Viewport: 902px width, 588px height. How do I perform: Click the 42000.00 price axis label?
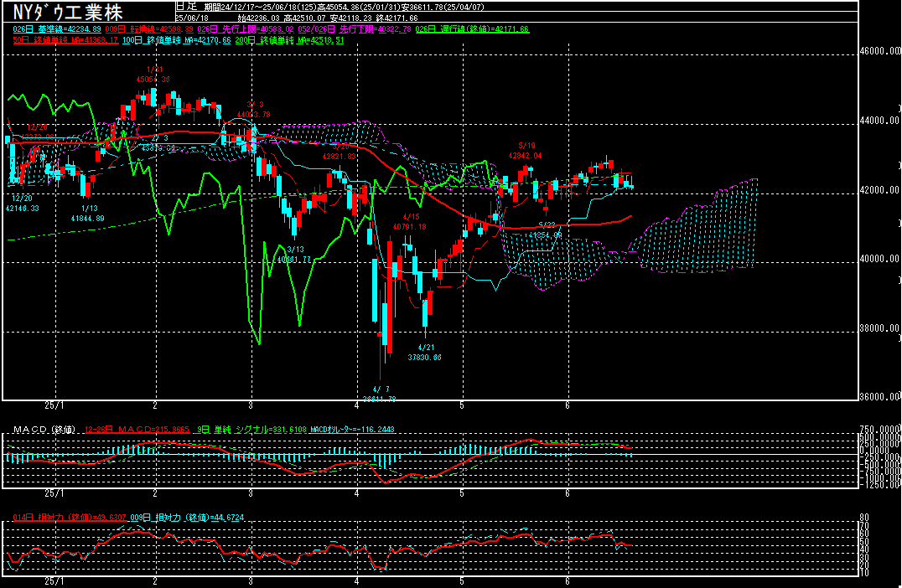[x=879, y=190]
